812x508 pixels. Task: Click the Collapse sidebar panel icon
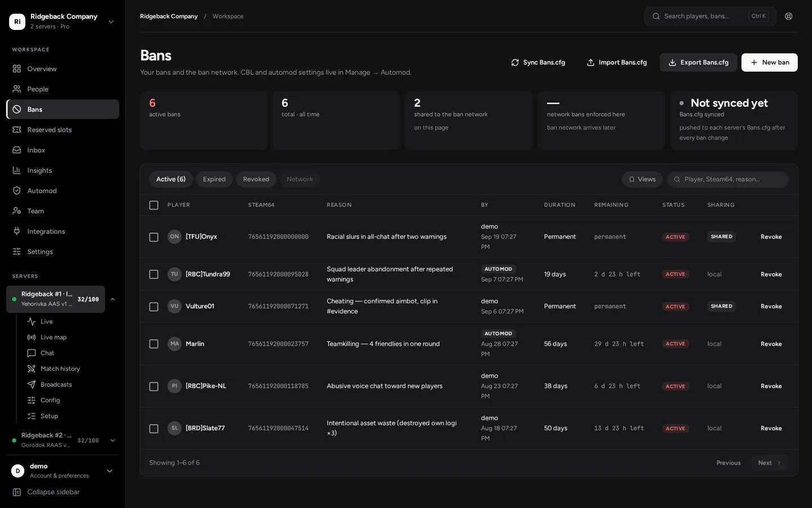click(x=17, y=492)
